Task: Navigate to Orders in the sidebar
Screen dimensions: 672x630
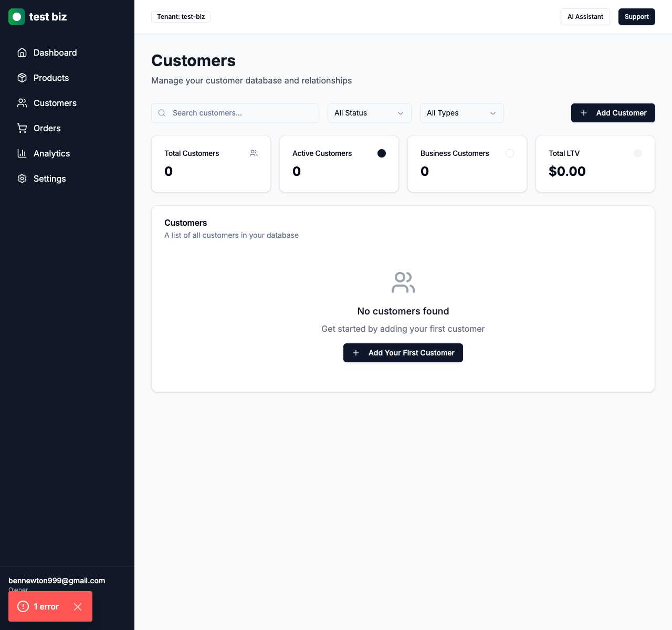Action: (47, 128)
